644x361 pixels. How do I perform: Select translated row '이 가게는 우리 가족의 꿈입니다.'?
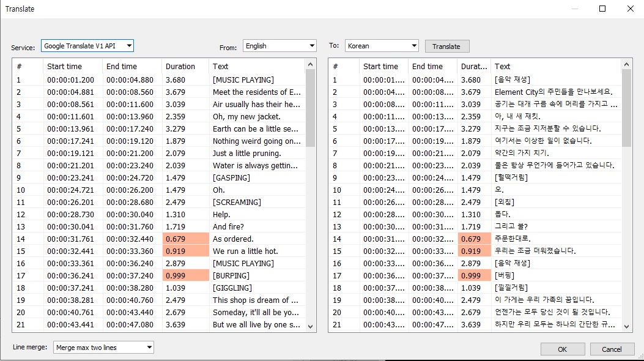(475, 300)
